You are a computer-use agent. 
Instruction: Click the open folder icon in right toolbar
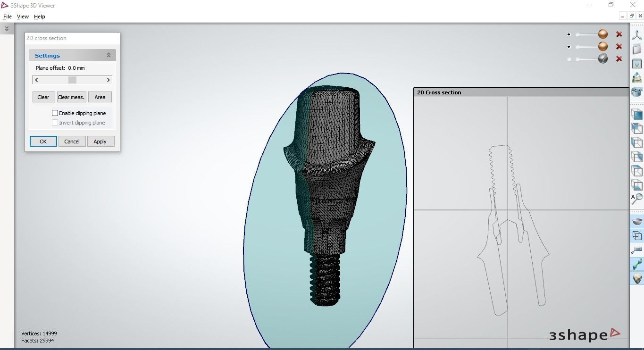(637, 49)
